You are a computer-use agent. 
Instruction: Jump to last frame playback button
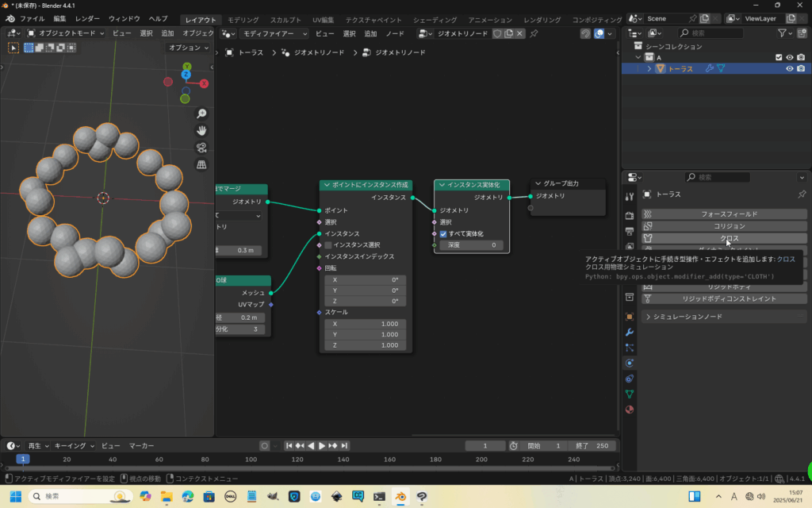click(344, 446)
